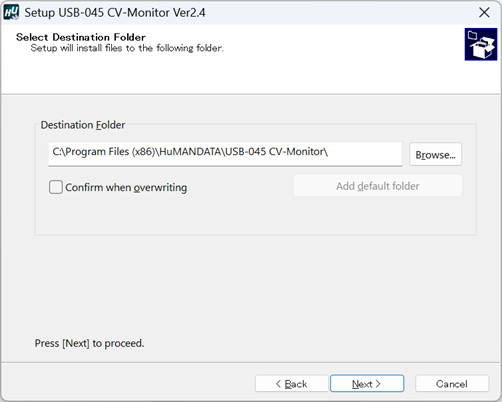Go back with the Back button
The width and height of the screenshot is (502, 402).
coord(292,383)
